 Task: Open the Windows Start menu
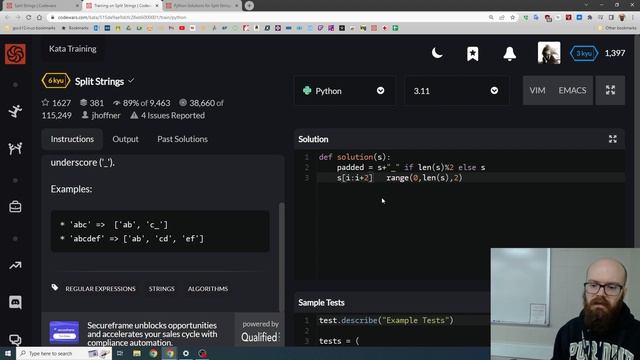(8, 353)
